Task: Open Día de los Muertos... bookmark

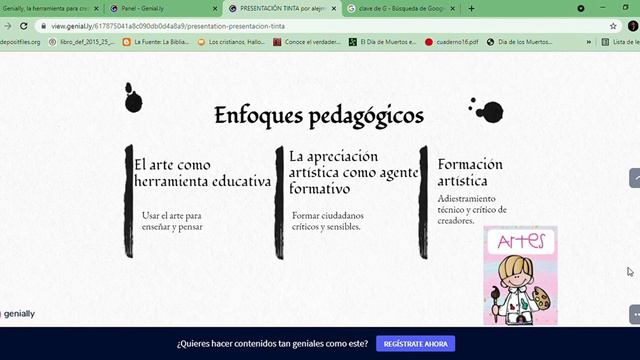Action: pos(520,42)
